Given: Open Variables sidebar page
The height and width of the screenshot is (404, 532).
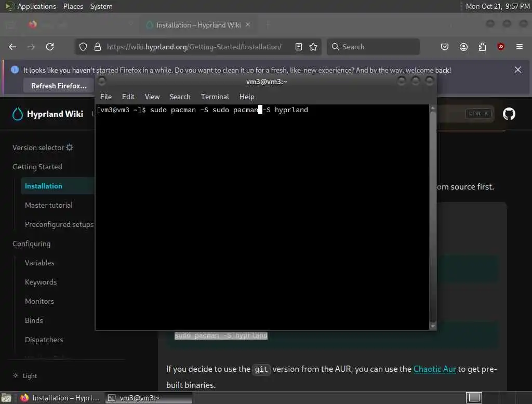Looking at the screenshot, I should pyautogui.click(x=39, y=263).
